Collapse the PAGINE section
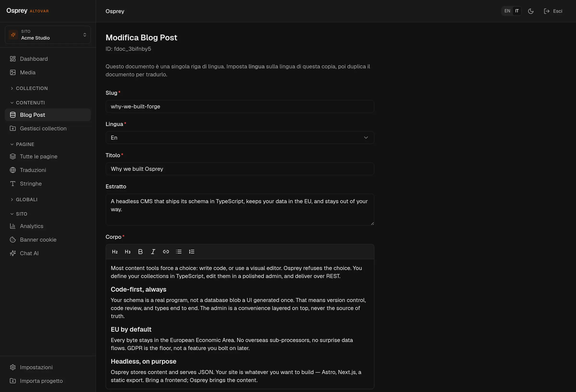The height and width of the screenshot is (392, 576). click(22, 144)
